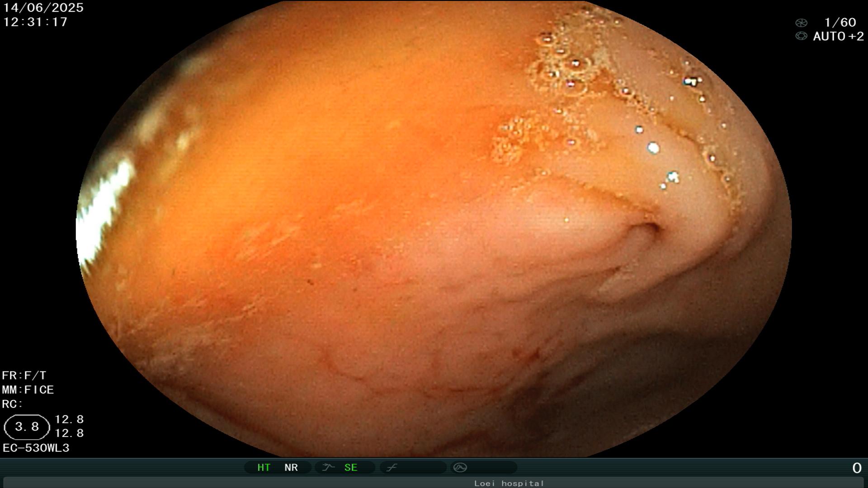
Task: Click the green SE indicator
Action: [x=351, y=468]
